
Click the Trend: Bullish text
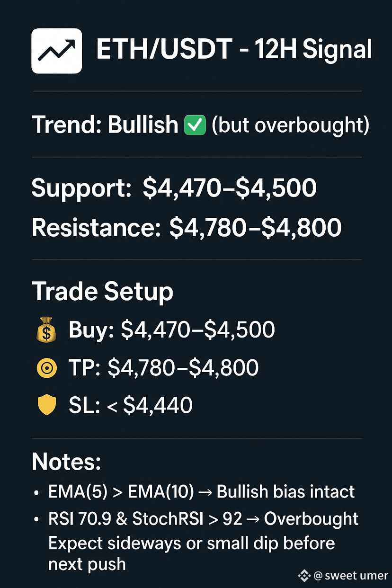(x=105, y=125)
